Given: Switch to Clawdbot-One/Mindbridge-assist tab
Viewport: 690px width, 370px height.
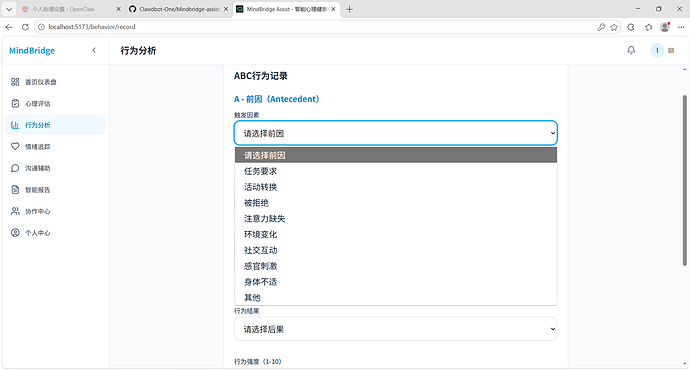Looking at the screenshot, I should (178, 9).
